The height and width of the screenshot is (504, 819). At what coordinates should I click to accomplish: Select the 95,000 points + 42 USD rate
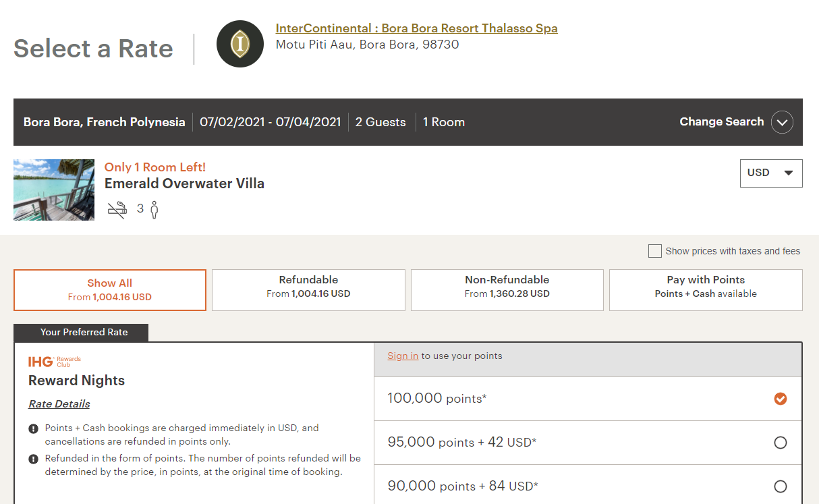(x=781, y=443)
